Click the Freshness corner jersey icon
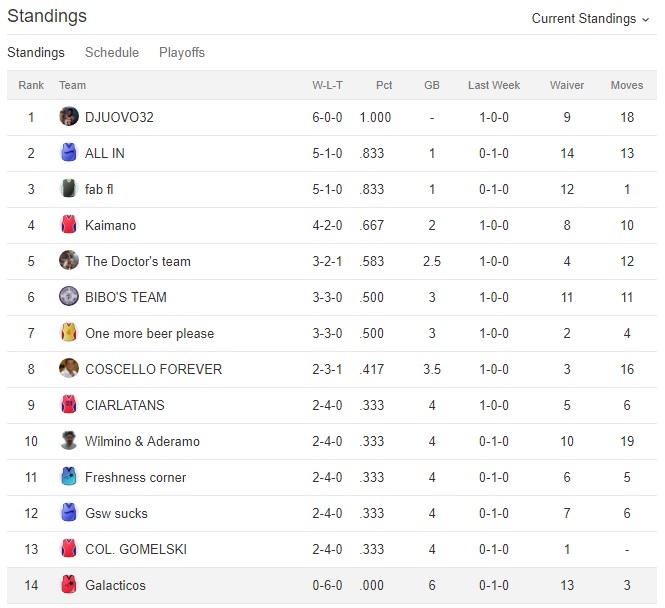The height and width of the screenshot is (608, 665). [x=69, y=477]
